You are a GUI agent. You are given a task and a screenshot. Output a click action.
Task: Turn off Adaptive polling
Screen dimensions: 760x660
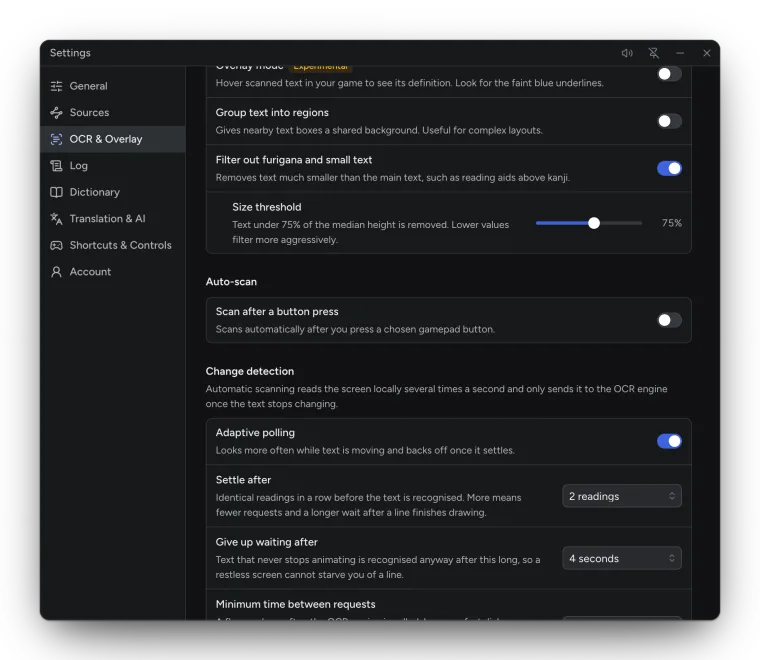tap(669, 441)
